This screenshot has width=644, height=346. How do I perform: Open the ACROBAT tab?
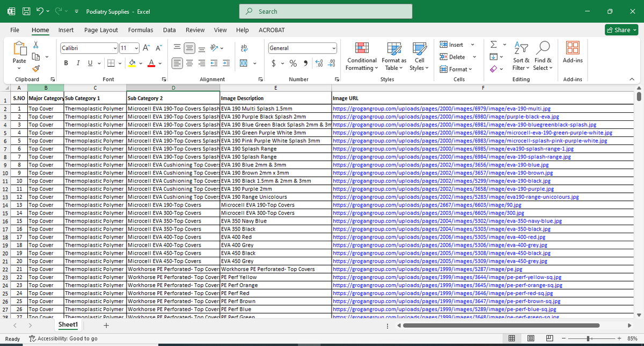pos(272,30)
